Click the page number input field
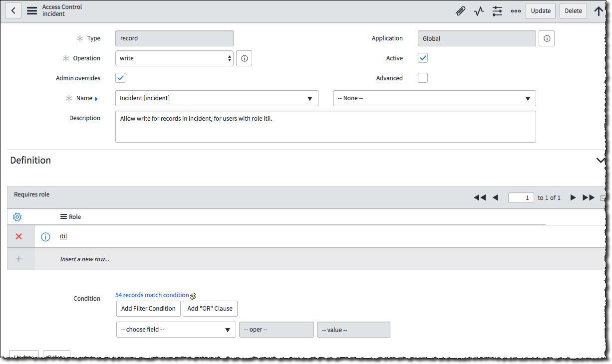The width and height of the screenshot is (612, 364). pos(521,198)
